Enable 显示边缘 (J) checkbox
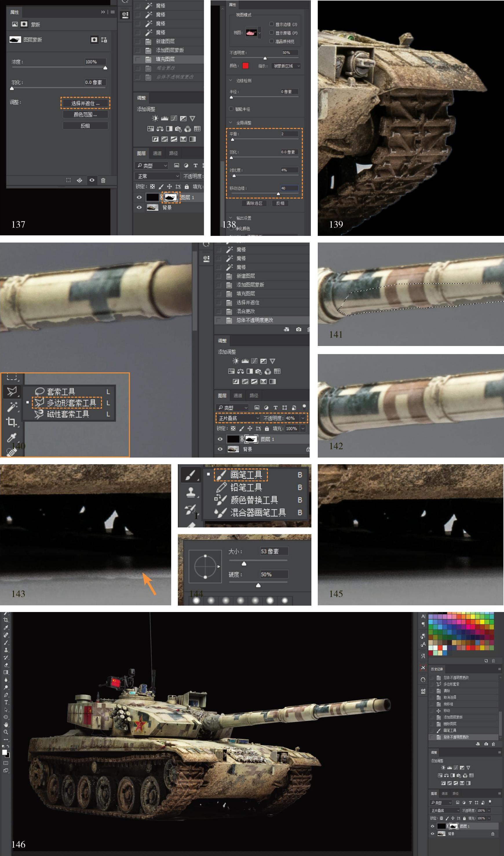Image resolution: width=504 pixels, height=856 pixels. pos(271,24)
